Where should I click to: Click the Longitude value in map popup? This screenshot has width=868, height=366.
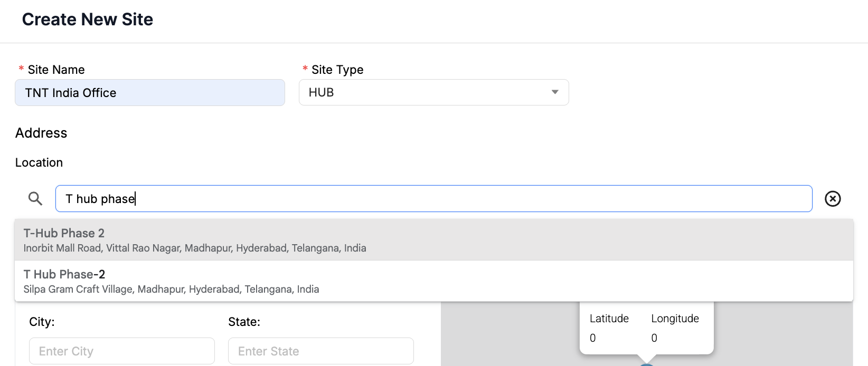[654, 338]
